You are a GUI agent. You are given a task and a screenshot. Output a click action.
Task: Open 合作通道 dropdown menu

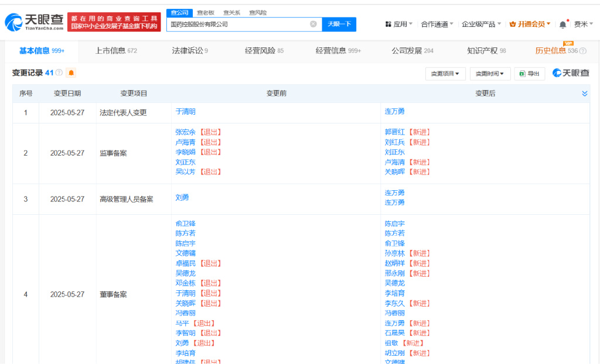click(x=437, y=24)
